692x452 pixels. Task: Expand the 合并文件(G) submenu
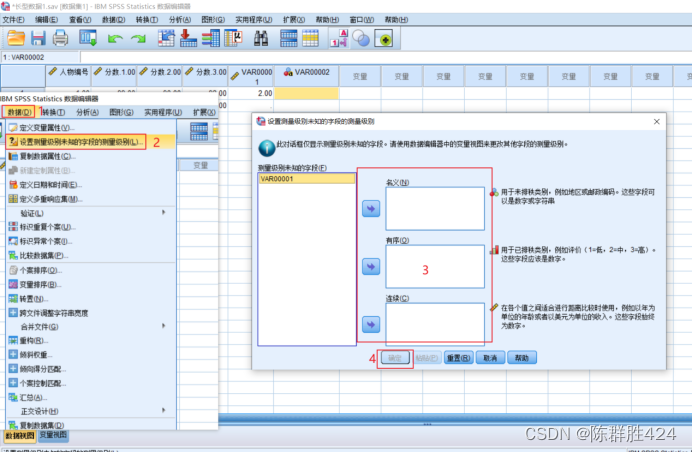[x=90, y=327]
